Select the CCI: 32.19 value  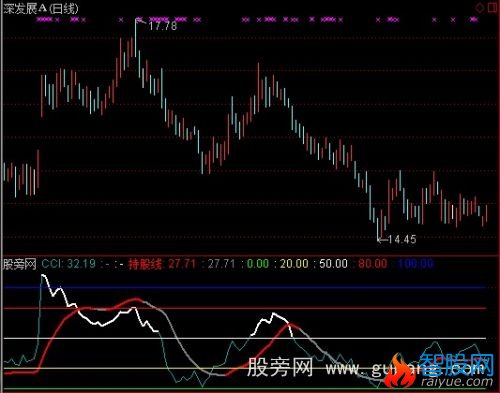coord(69,264)
